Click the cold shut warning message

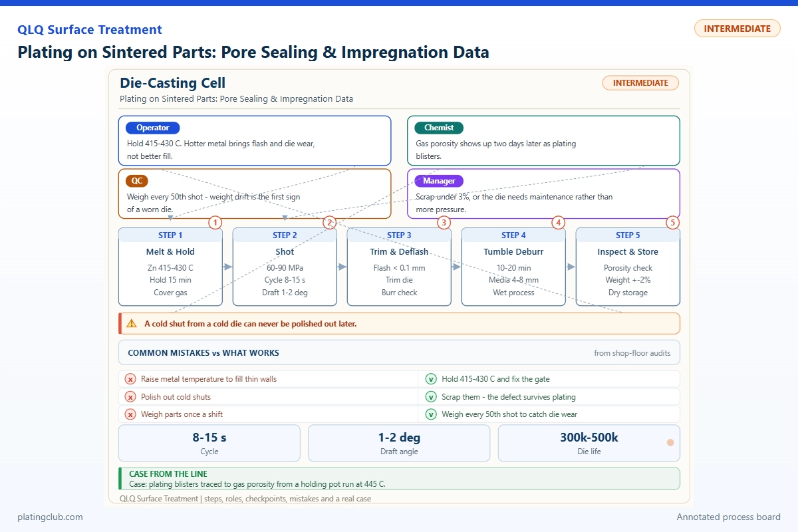coord(251,324)
